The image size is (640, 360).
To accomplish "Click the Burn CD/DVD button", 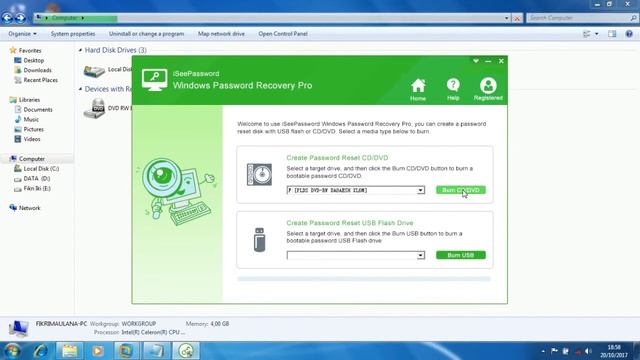I will [461, 190].
